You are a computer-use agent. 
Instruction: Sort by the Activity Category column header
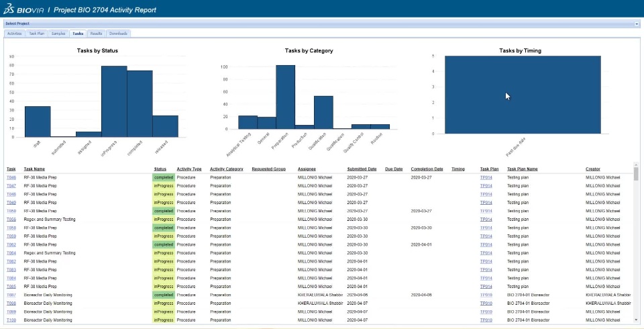click(x=226, y=169)
